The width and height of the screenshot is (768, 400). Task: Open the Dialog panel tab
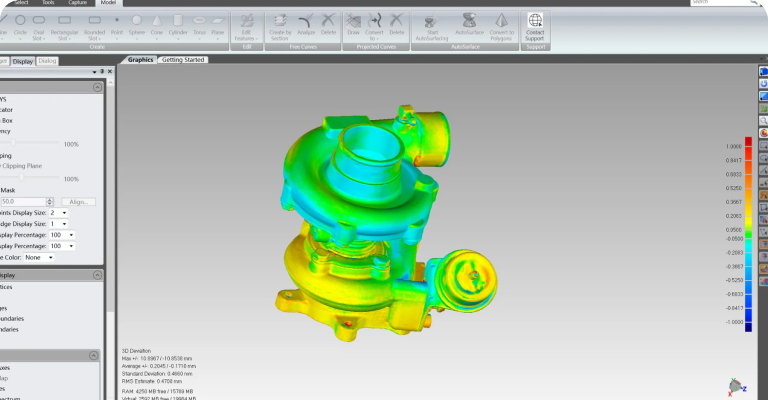(47, 61)
